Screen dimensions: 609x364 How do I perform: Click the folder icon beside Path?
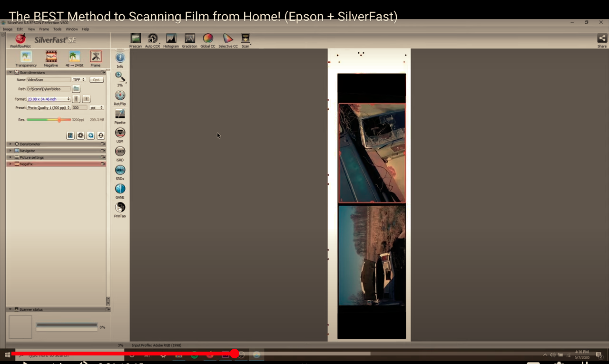click(x=76, y=89)
